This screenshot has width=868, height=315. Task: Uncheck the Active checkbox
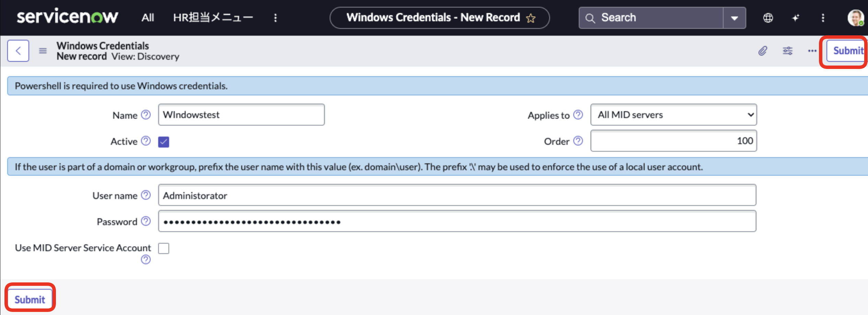164,141
